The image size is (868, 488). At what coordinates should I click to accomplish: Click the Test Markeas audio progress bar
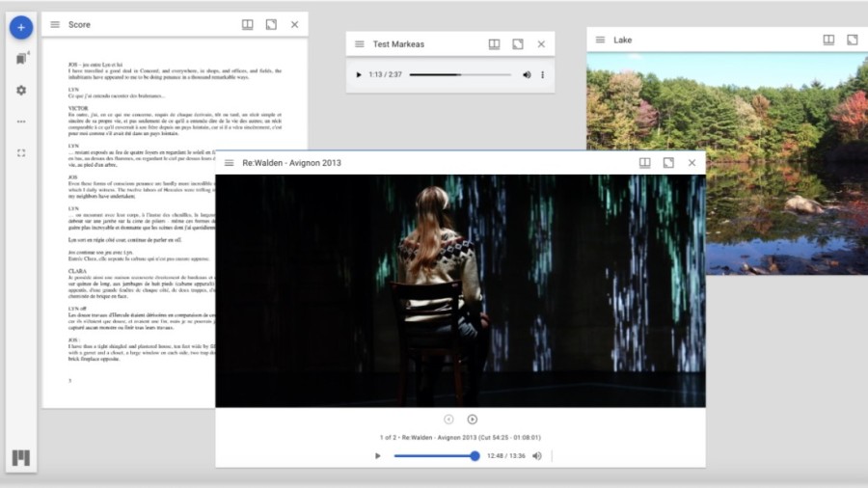point(460,74)
